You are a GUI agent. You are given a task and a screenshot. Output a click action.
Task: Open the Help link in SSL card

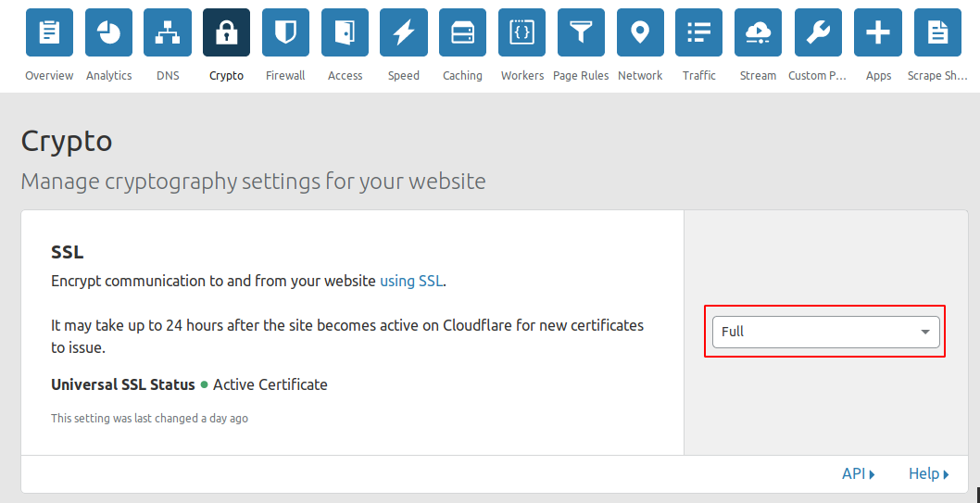pos(928,473)
